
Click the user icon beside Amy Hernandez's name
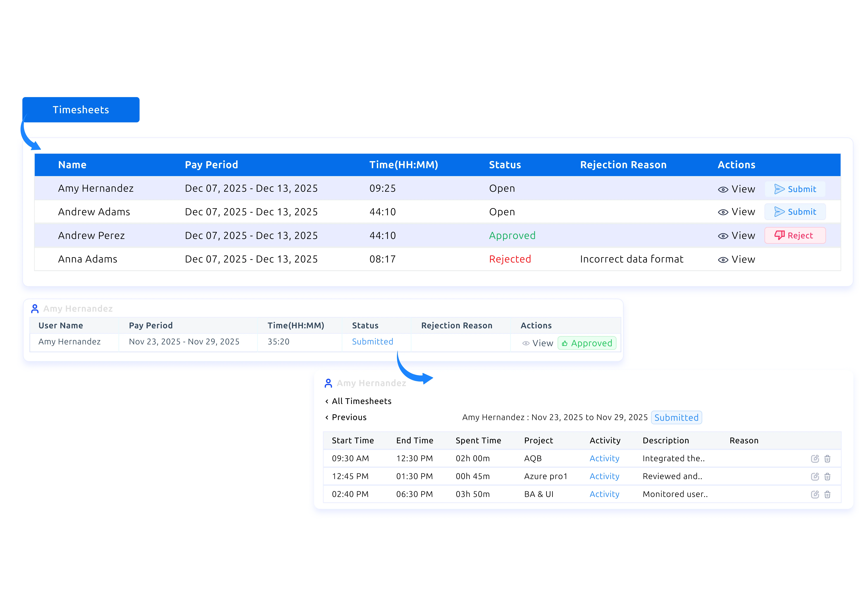(x=35, y=308)
